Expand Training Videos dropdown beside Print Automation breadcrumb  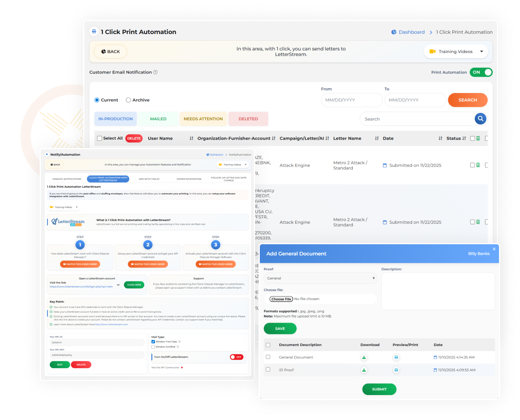(456, 51)
